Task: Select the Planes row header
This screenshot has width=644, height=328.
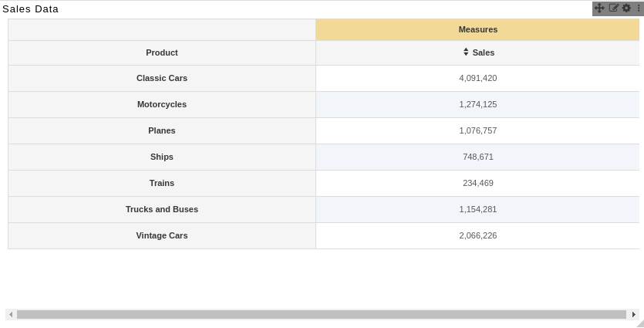Action: click(162, 130)
